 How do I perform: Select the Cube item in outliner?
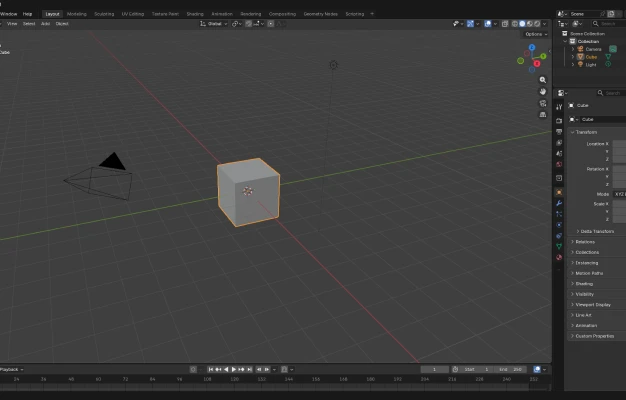coord(591,57)
